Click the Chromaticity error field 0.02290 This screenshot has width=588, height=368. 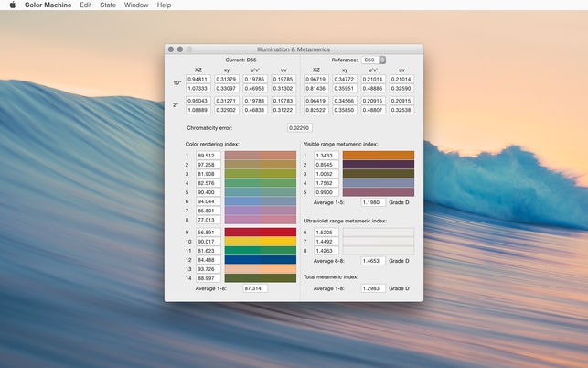[300, 128]
